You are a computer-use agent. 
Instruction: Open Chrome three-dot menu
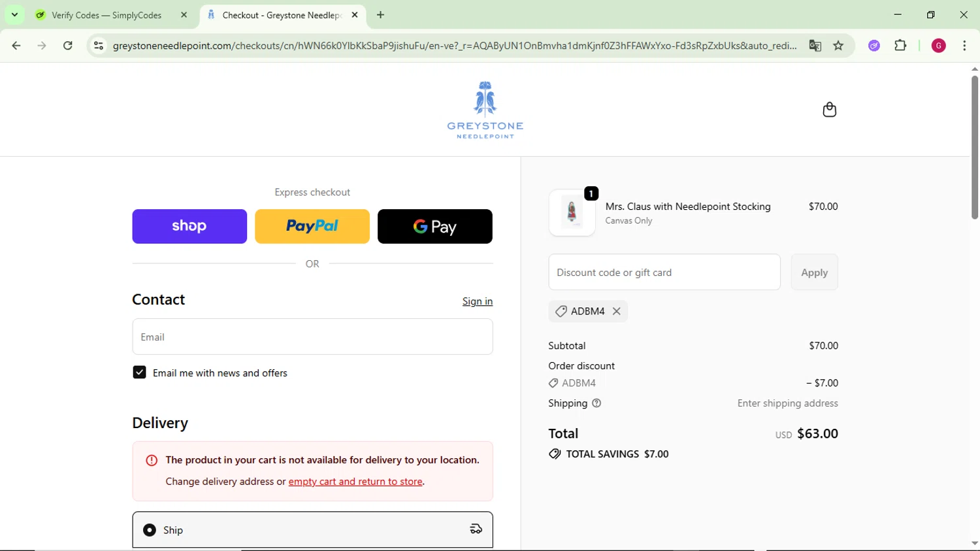[964, 46]
